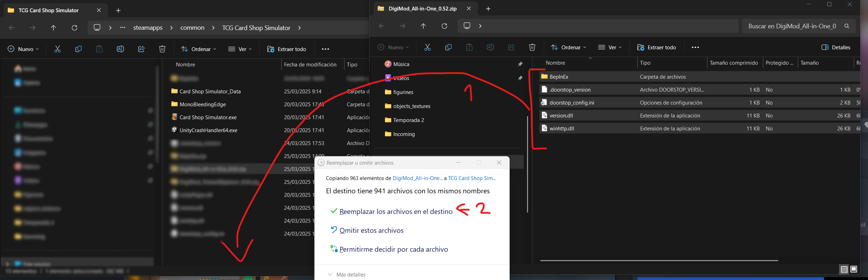Open the TCG Card Shop Sim... destination link
Image resolution: width=868 pixels, height=280 pixels.
coord(472,178)
